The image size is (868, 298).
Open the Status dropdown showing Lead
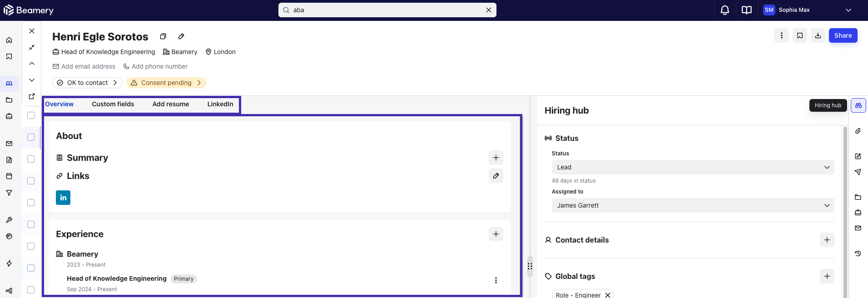pos(693,167)
